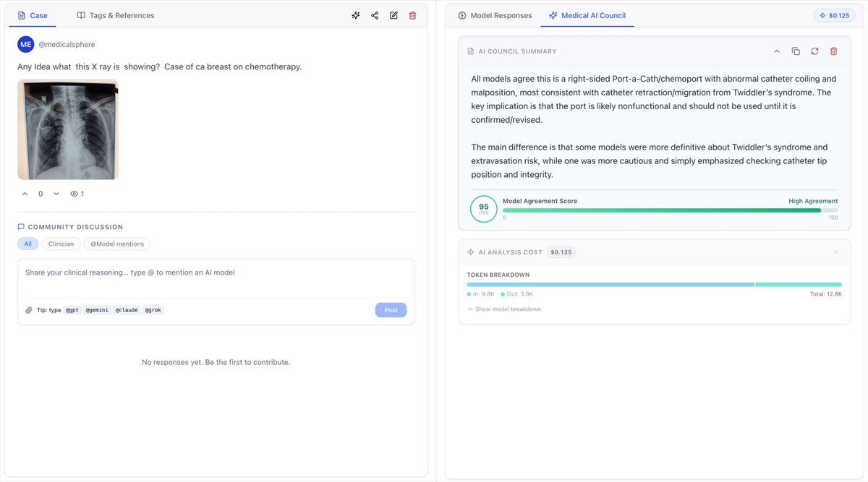Select the @Model mentions filter
The image size is (868, 482).
(117, 244)
